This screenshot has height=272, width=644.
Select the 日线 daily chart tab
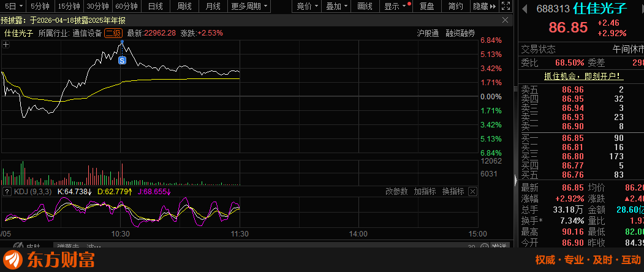pos(155,6)
